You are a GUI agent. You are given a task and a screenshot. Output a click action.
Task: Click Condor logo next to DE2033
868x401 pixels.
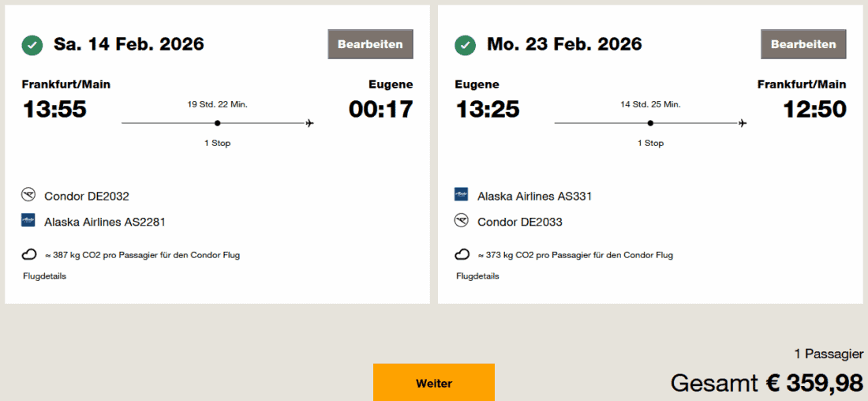pos(462,221)
